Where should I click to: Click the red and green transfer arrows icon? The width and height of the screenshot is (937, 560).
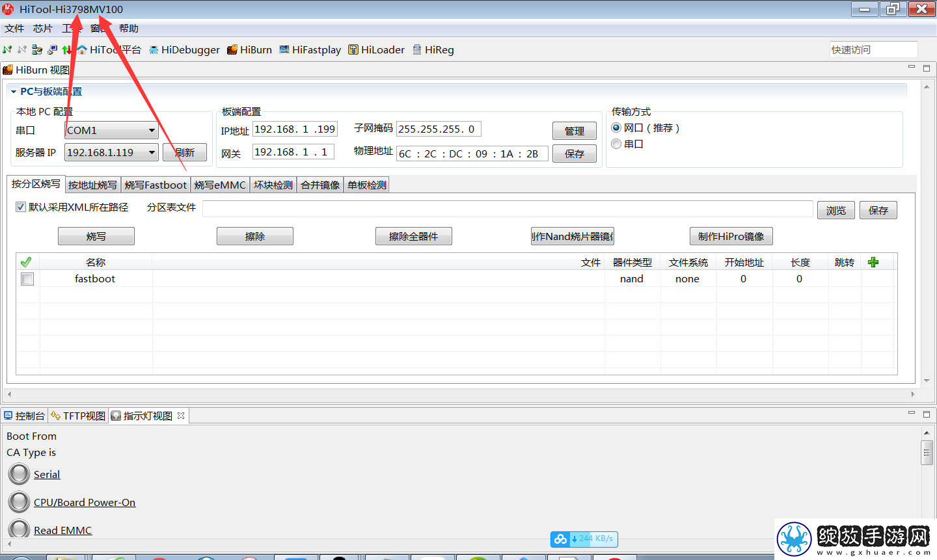[67, 49]
